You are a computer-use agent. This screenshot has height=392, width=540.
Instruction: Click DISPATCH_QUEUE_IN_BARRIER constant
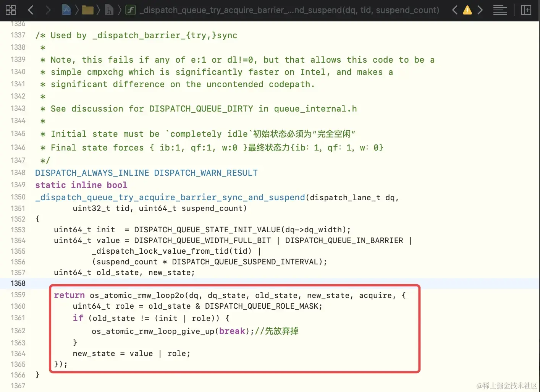tap(344, 240)
